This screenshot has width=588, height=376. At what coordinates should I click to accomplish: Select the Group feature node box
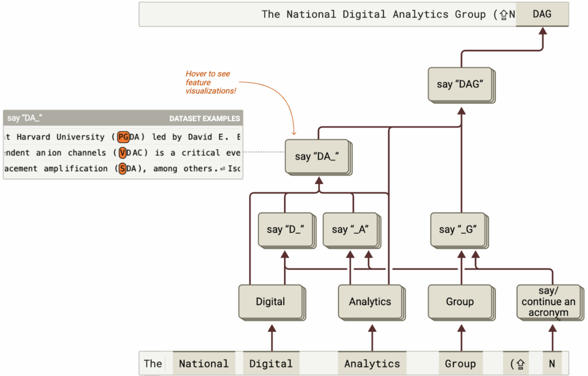[459, 301]
